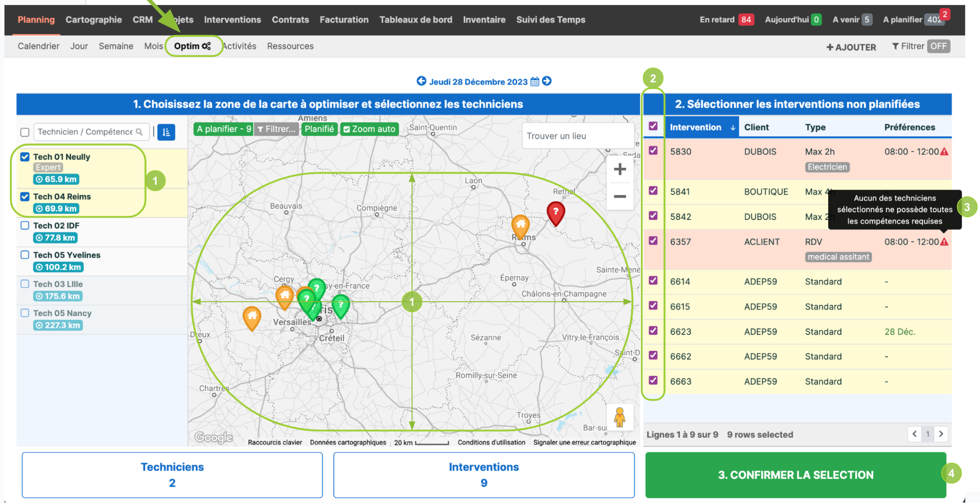Switch to Ressources view
This screenshot has height=503, width=980.
pos(290,46)
